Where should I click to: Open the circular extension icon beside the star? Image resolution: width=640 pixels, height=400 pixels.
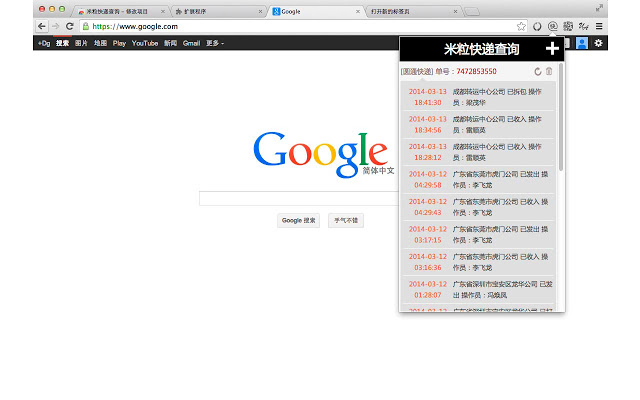pos(537,27)
